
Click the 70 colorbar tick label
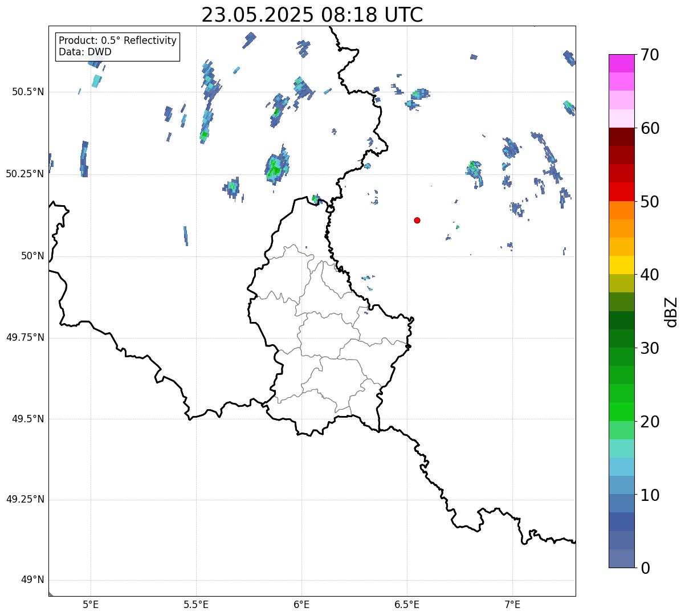click(x=650, y=55)
